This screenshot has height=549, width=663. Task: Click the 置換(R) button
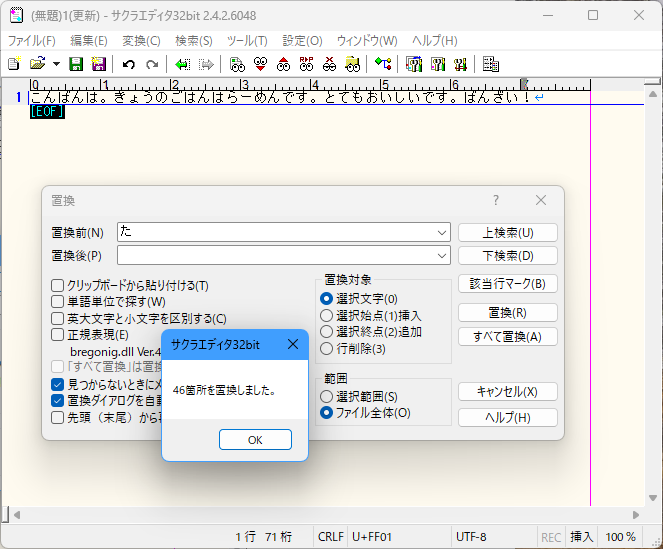coord(508,313)
